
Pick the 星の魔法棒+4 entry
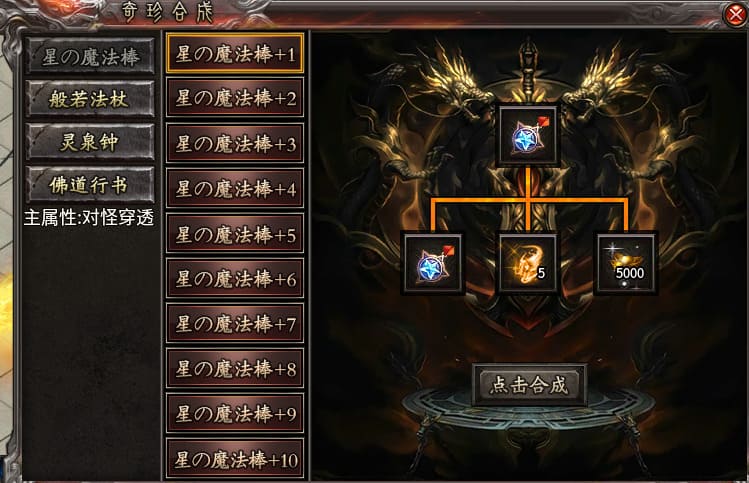235,188
